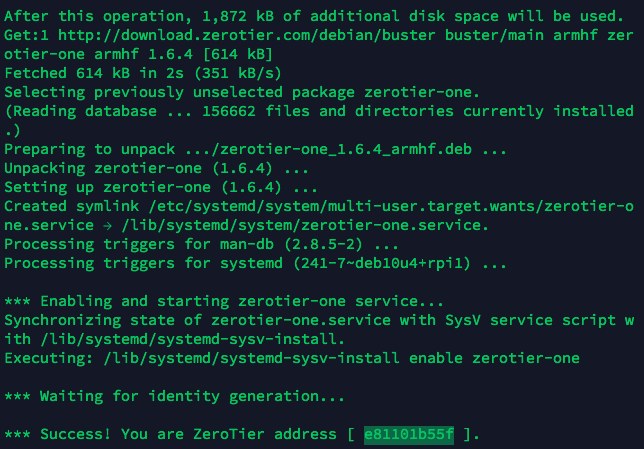Click the "Preparing to unpack" text

point(90,149)
